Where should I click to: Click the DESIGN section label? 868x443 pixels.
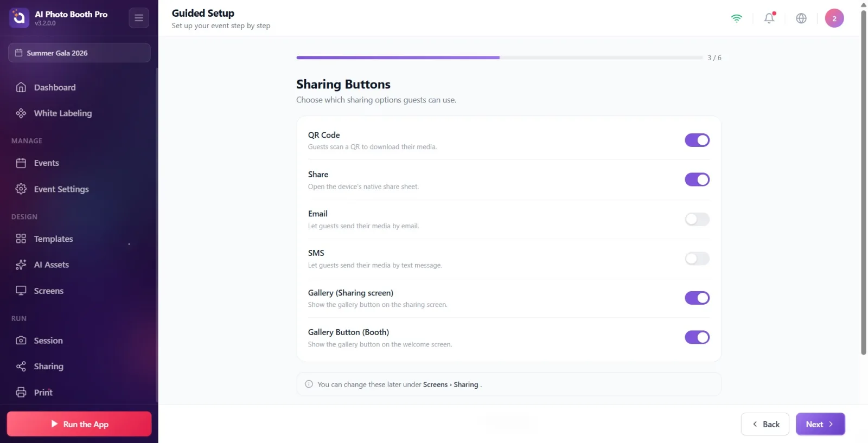click(x=24, y=217)
